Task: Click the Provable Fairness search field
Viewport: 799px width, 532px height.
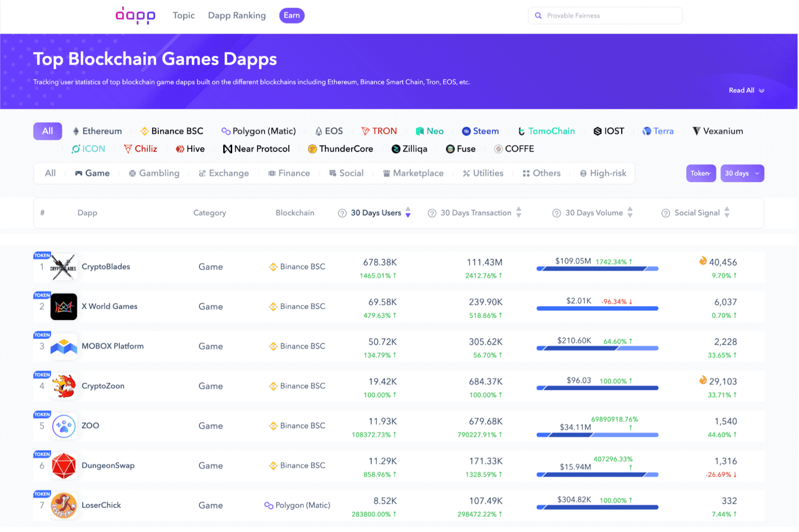Action: click(605, 15)
